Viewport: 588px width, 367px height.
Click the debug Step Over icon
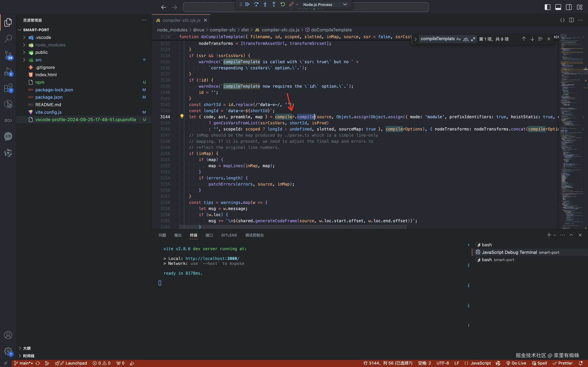click(256, 4)
